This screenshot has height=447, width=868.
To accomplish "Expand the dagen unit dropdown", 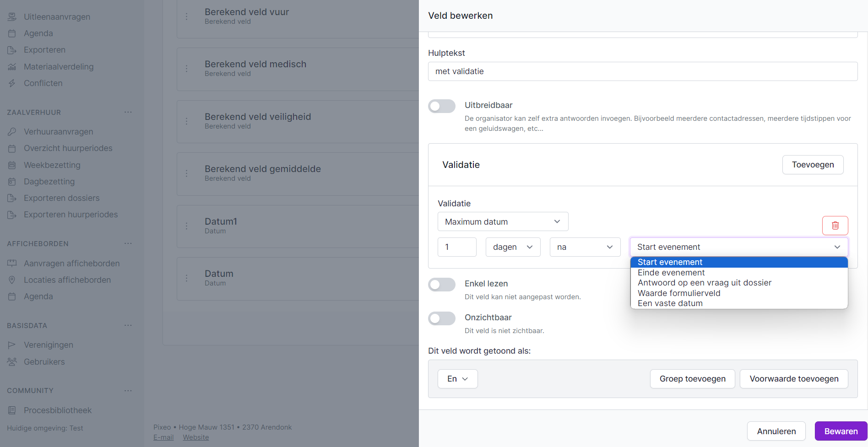I will (513, 247).
